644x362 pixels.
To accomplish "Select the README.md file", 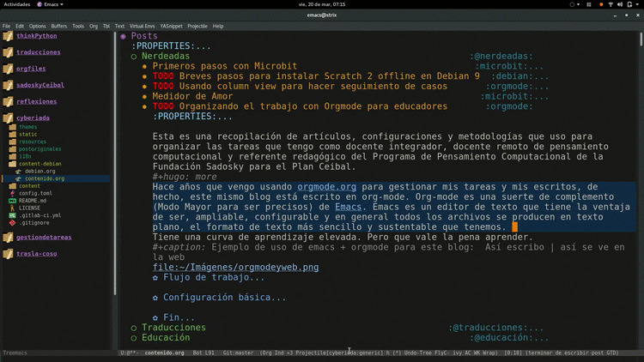I will (33, 201).
